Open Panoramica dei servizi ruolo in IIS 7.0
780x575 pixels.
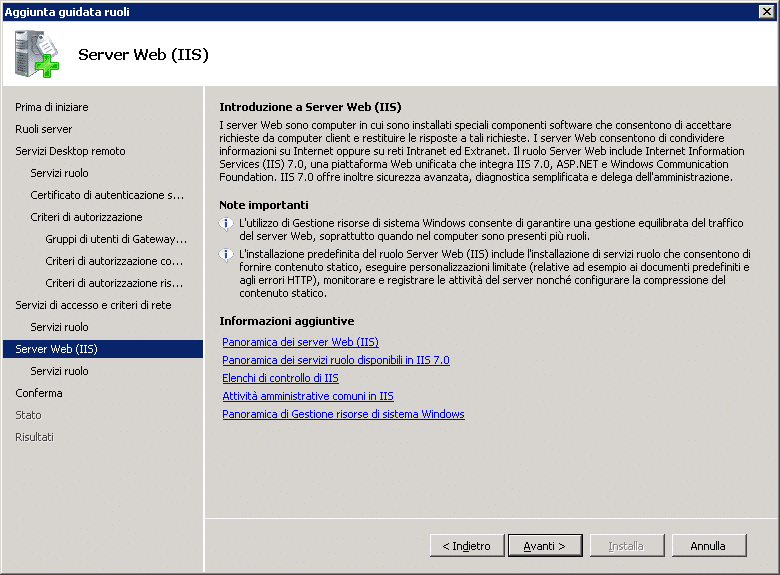pos(336,360)
